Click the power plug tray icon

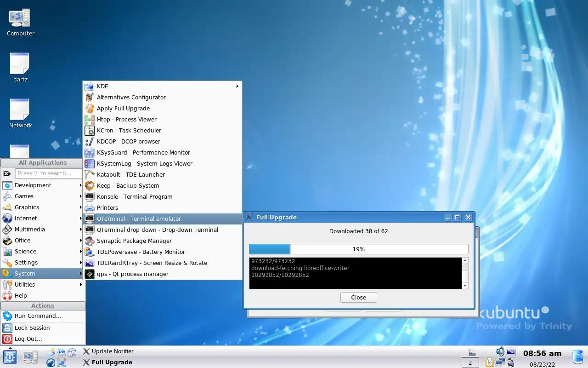coord(510,363)
